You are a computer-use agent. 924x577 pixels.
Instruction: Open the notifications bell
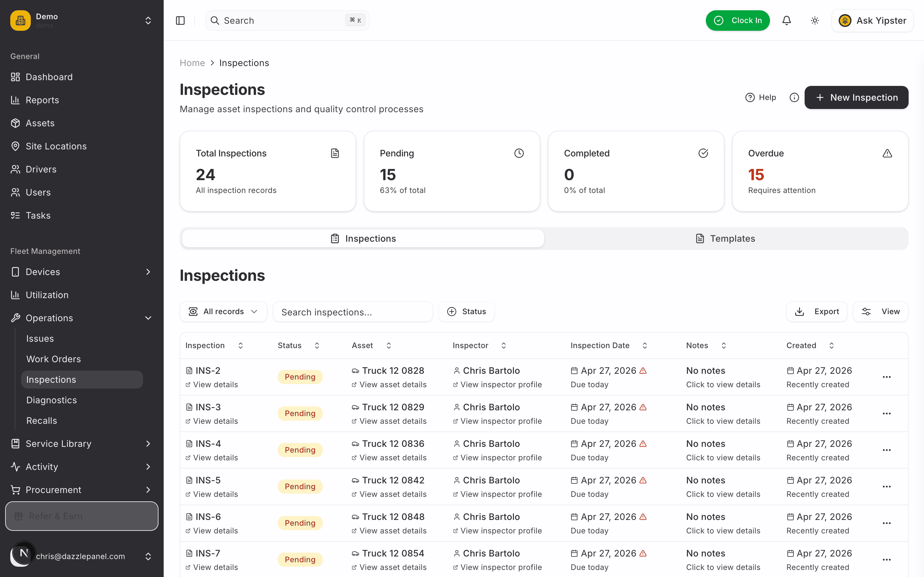coord(787,21)
